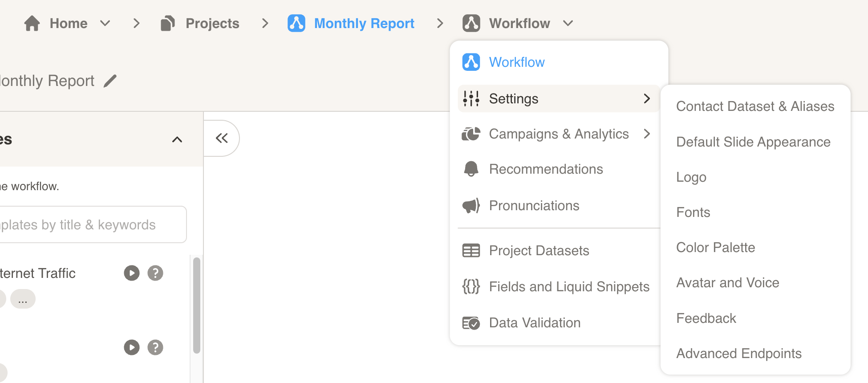This screenshot has height=383, width=868.
Task: Open the Home breadcrumb dropdown chevron
Action: pos(105,23)
